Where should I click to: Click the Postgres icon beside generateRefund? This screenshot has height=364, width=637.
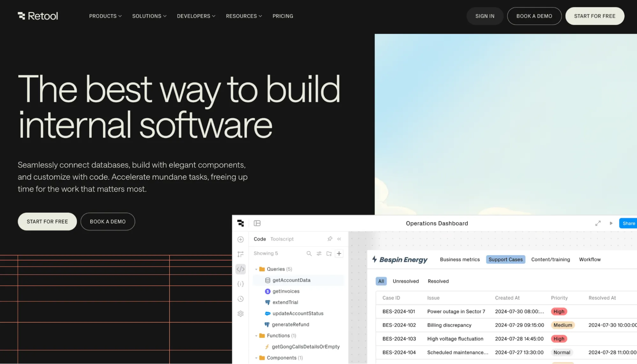click(267, 325)
